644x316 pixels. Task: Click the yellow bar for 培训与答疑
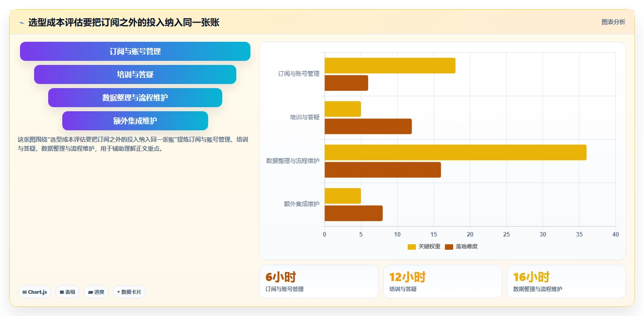tap(343, 109)
